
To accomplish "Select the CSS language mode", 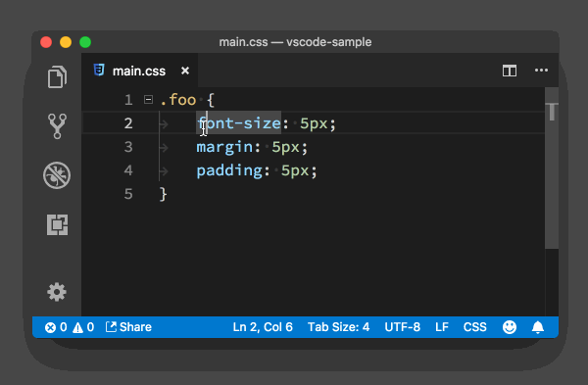I will [x=474, y=327].
